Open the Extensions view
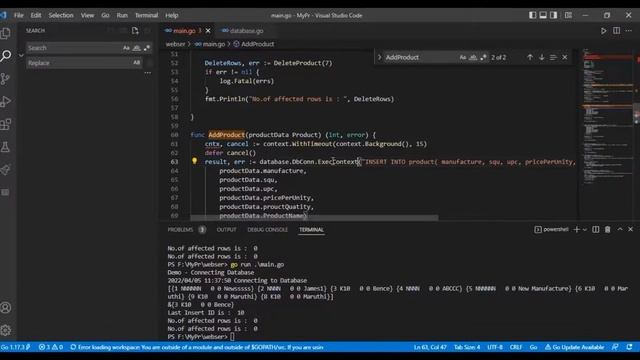 click(x=6, y=124)
